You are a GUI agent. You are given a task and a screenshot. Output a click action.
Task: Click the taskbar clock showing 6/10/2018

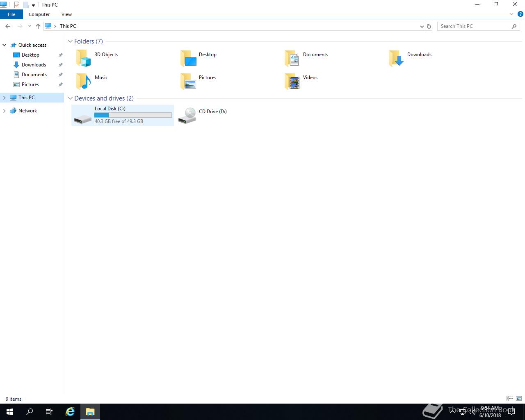click(490, 412)
